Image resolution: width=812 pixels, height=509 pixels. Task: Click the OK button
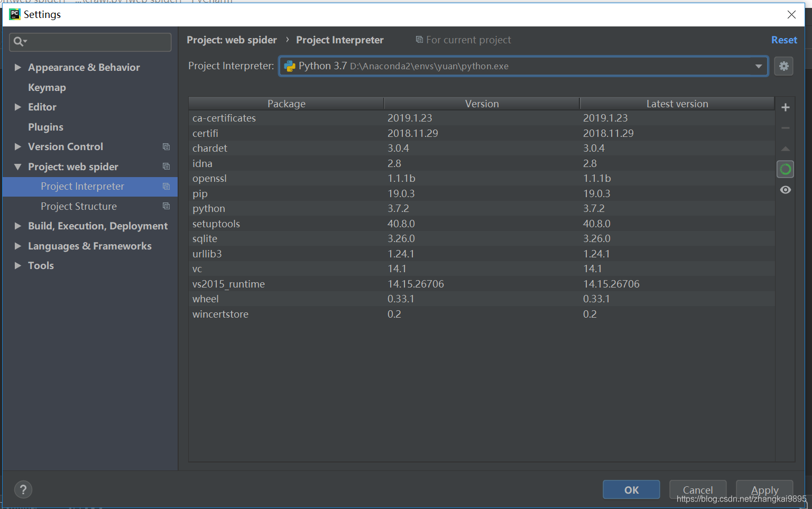pyautogui.click(x=631, y=489)
